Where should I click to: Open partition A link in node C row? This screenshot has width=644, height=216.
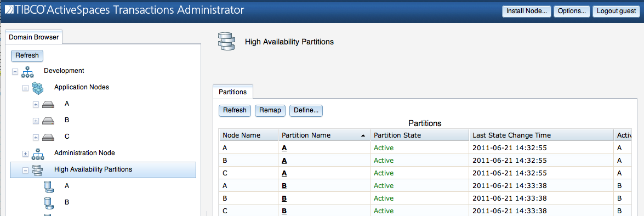(284, 173)
